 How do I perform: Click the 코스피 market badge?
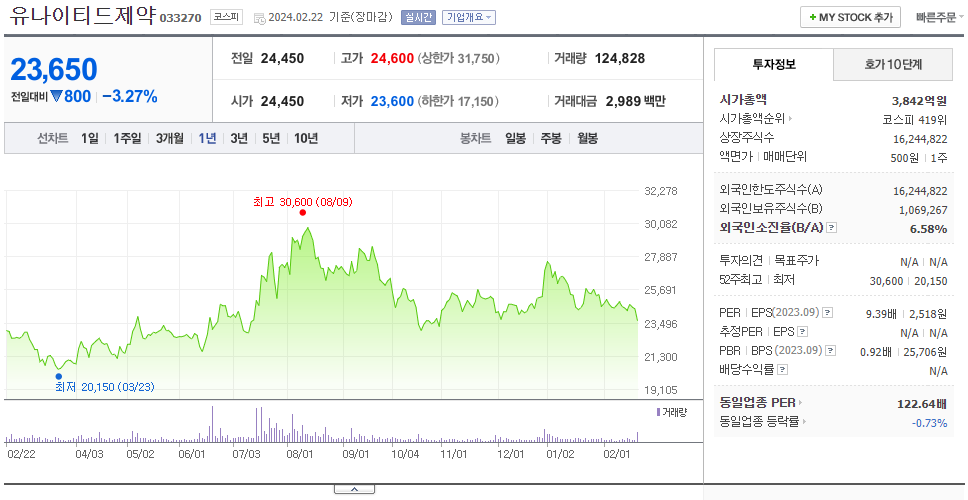(x=227, y=17)
